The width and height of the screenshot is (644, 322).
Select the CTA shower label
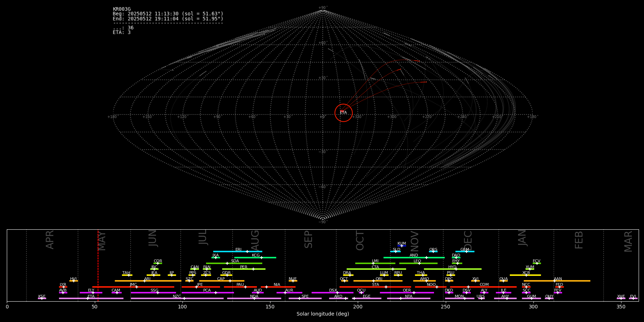(375, 267)
